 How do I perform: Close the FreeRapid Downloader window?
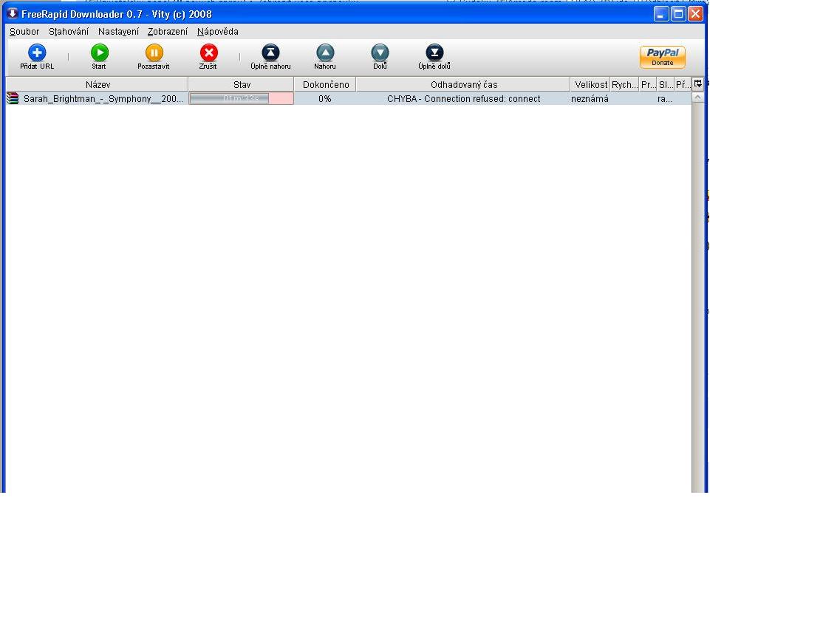(695, 14)
